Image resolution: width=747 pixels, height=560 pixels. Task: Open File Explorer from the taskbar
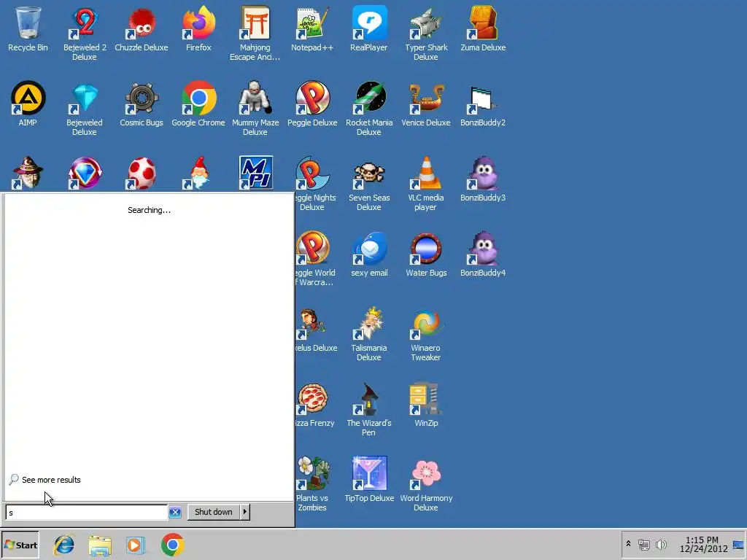100,545
